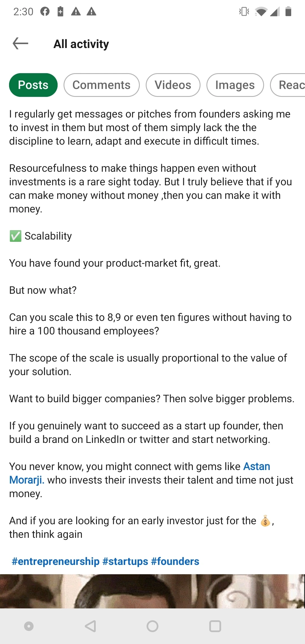The width and height of the screenshot is (305, 644).
Task: Tap the back arrow beside All activity
Action: (x=21, y=43)
